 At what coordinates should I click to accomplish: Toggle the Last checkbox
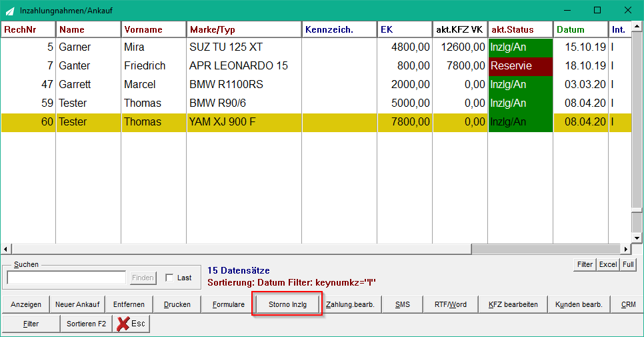tap(169, 278)
